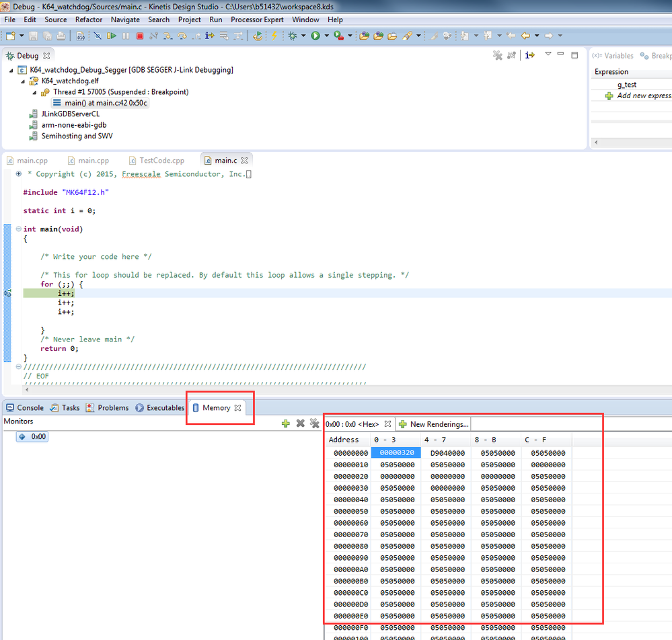Click the External Tools run icon

338,36
